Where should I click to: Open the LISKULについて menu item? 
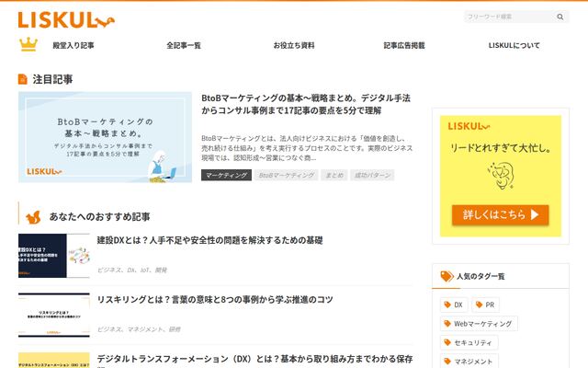coord(514,45)
